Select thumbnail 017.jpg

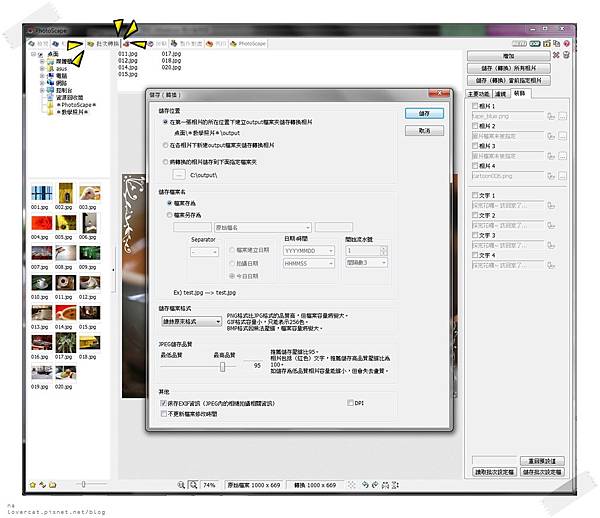65,342
